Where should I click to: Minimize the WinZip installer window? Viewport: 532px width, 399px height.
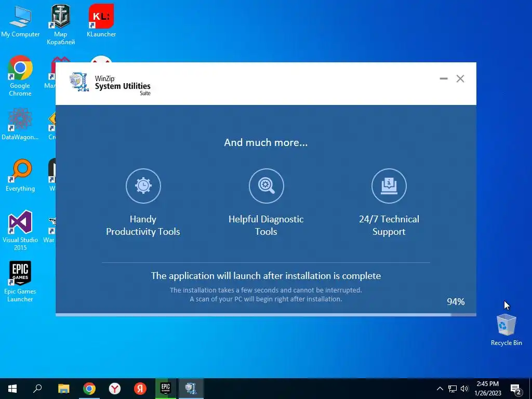(444, 79)
